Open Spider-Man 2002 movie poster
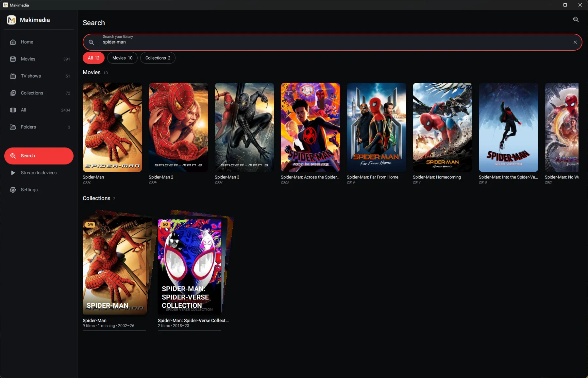Screen dimensions: 588x378 112,127
